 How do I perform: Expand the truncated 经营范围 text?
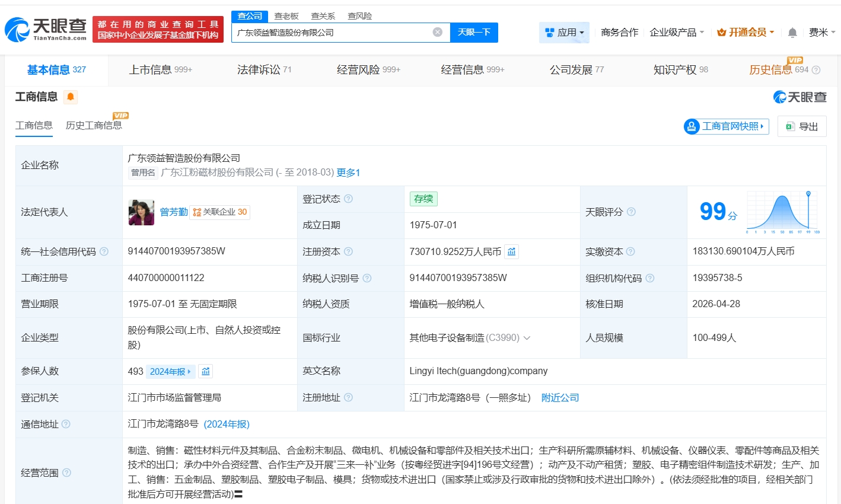coord(238,494)
